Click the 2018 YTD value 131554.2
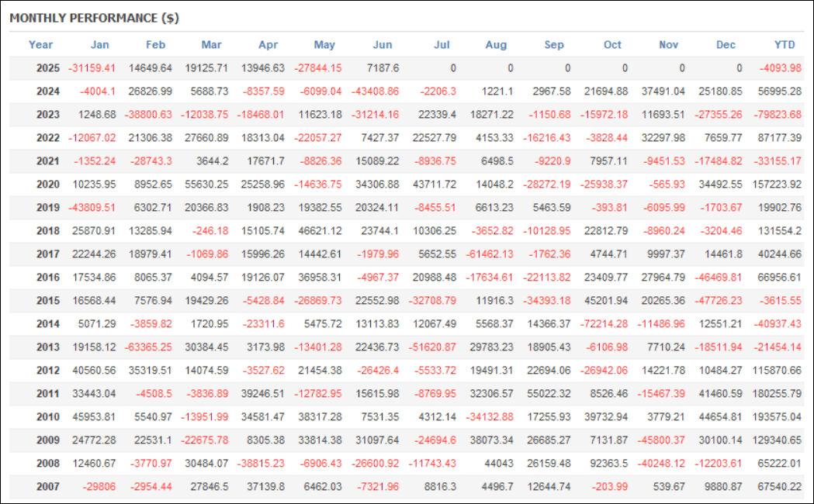This screenshot has height=504, width=814. click(x=780, y=231)
